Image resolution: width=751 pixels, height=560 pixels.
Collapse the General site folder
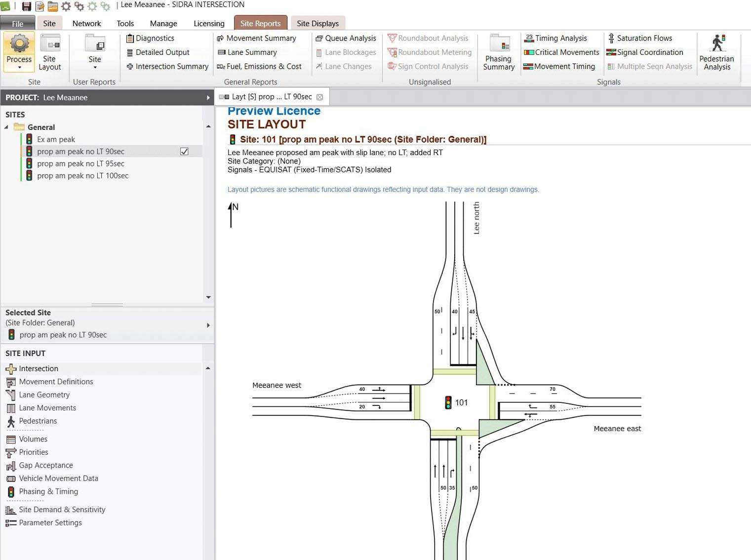click(6, 127)
